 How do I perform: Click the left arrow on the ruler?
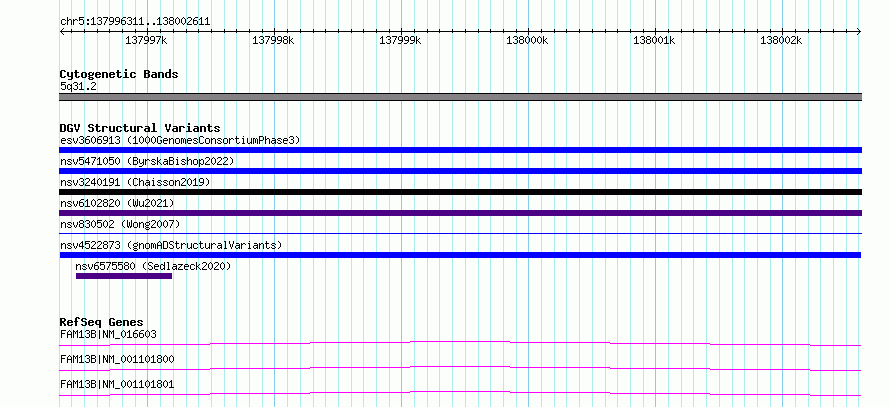point(62,31)
